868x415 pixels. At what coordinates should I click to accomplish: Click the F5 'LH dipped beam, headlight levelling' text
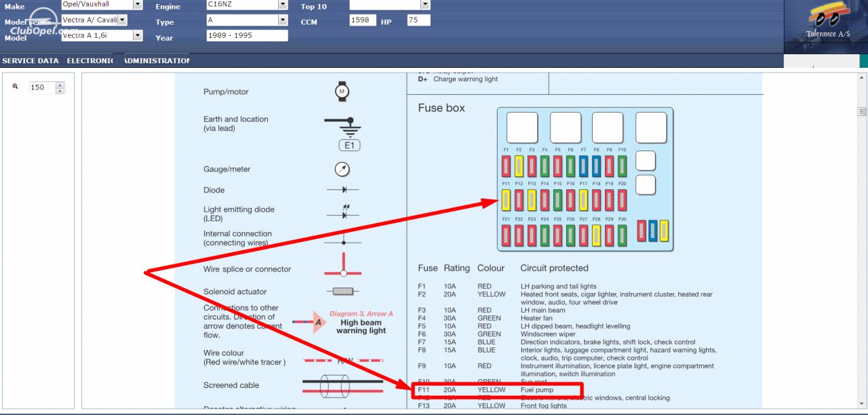[x=575, y=326]
